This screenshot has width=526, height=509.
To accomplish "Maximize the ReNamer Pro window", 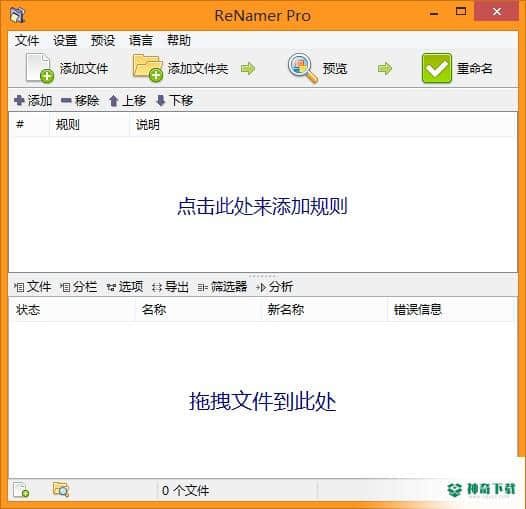I will [x=461, y=12].
